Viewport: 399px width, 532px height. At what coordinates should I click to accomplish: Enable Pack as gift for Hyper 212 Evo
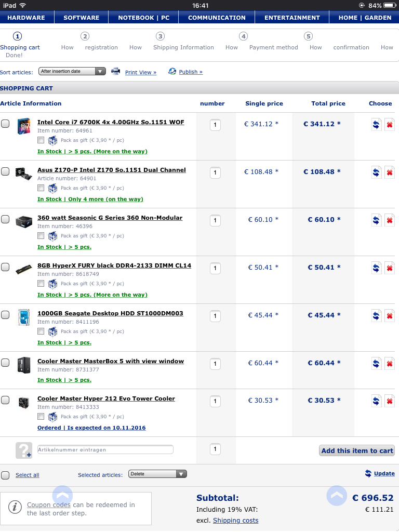click(x=41, y=416)
